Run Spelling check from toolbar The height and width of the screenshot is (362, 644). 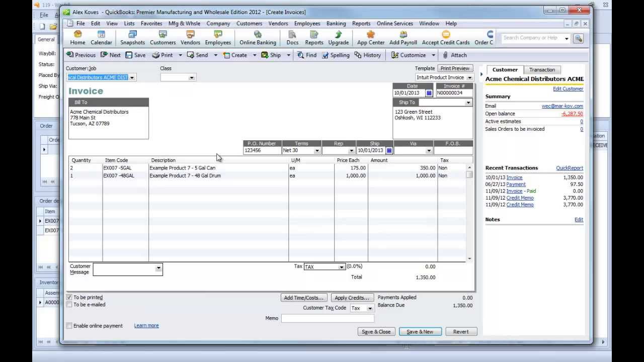[x=335, y=55]
